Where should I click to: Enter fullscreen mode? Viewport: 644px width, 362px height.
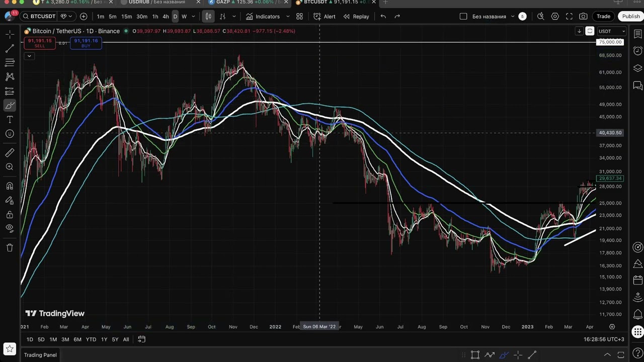pyautogui.click(x=569, y=17)
